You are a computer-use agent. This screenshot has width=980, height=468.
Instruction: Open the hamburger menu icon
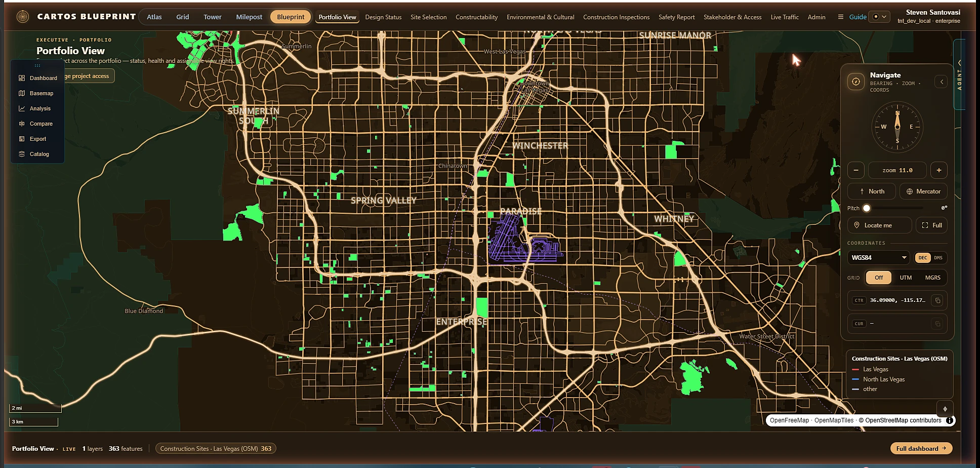840,17
